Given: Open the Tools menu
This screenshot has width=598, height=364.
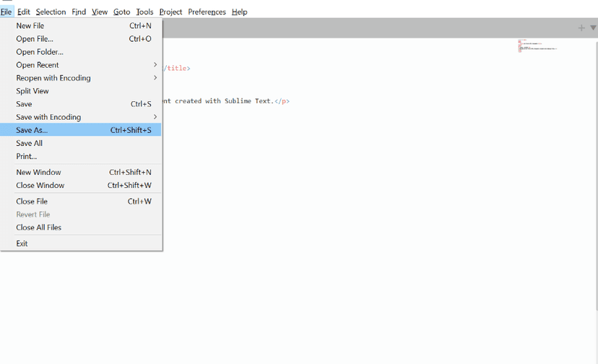Looking at the screenshot, I should click(144, 12).
